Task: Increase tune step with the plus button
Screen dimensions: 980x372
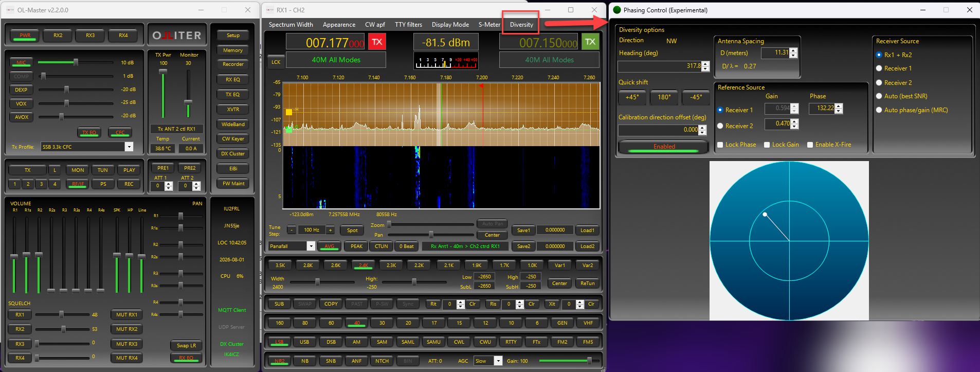Action: (x=330, y=230)
